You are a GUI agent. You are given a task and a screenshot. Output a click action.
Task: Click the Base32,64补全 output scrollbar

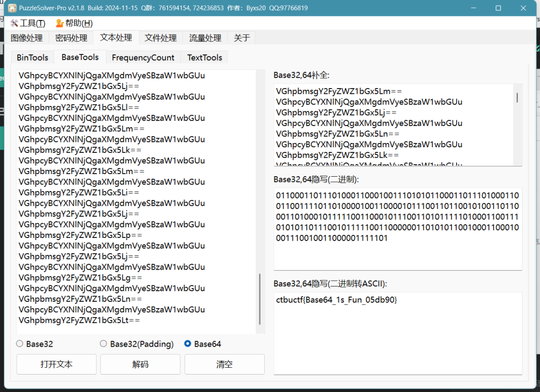(x=517, y=98)
